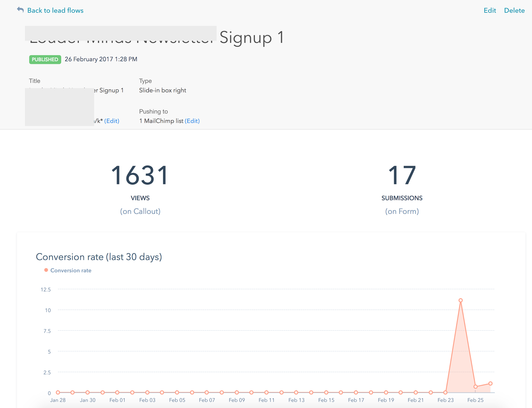Click the 'Pushing to' label
Image resolution: width=532 pixels, height=408 pixels.
pos(154,111)
